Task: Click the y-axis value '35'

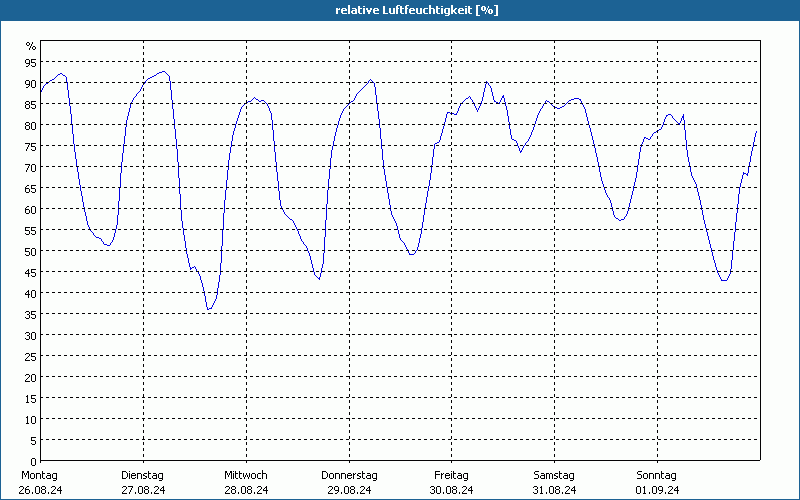Action: (31, 315)
